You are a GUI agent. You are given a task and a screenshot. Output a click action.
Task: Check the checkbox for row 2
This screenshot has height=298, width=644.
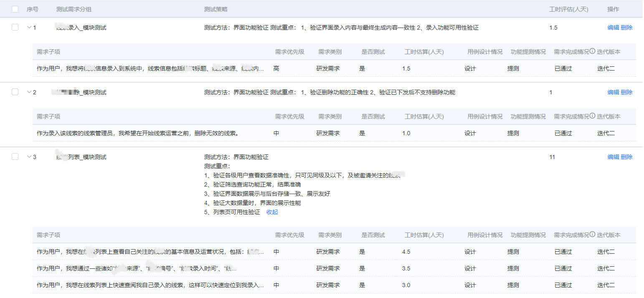pos(15,92)
